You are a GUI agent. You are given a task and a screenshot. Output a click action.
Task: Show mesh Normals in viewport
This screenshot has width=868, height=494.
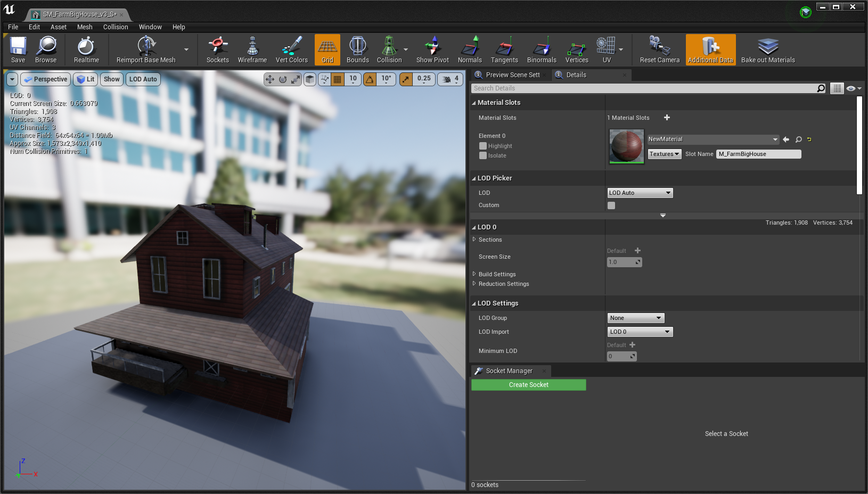(469, 49)
